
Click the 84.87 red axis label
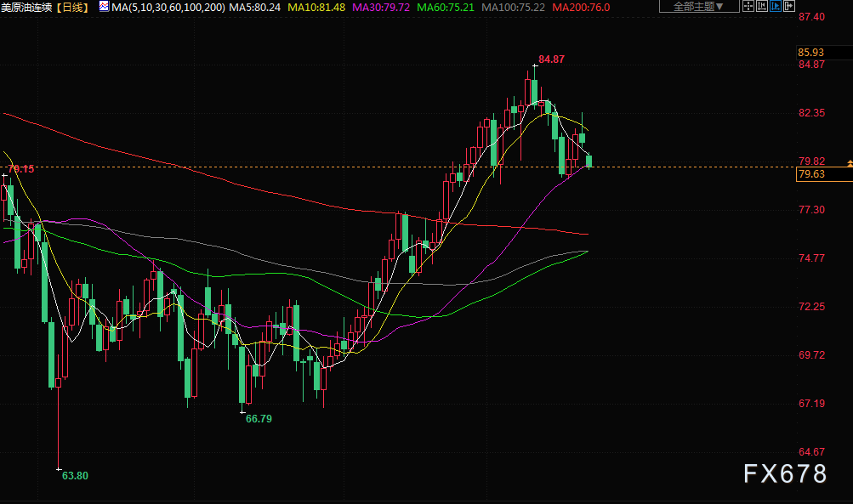(811, 65)
